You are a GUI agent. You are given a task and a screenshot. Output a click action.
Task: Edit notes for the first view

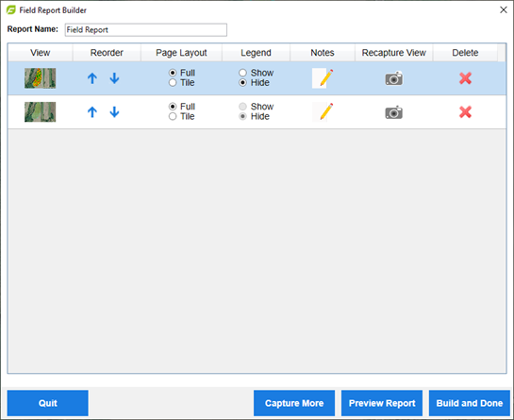323,78
